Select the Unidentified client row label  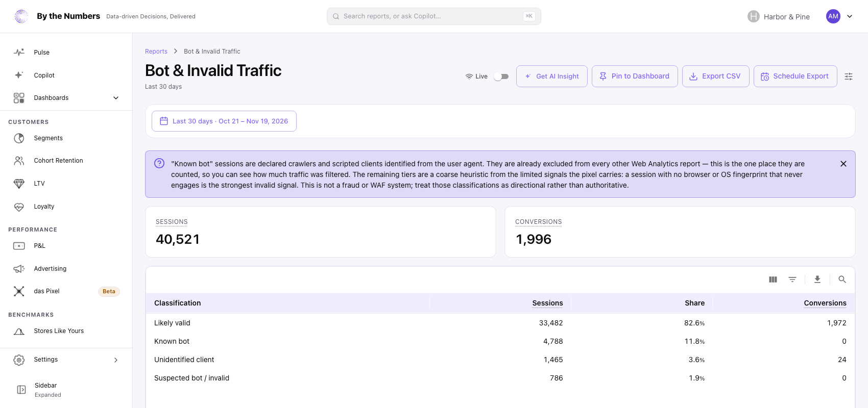(184, 360)
